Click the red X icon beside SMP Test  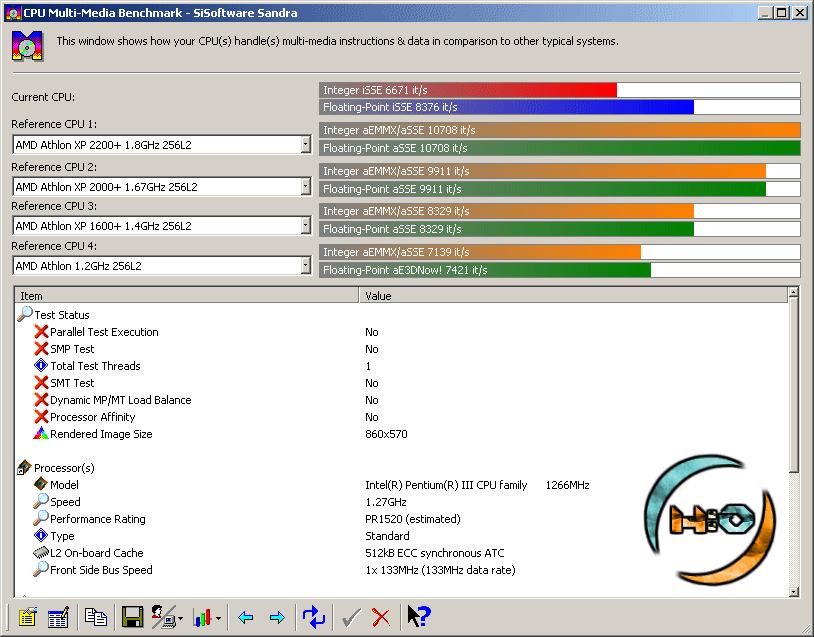click(41, 348)
